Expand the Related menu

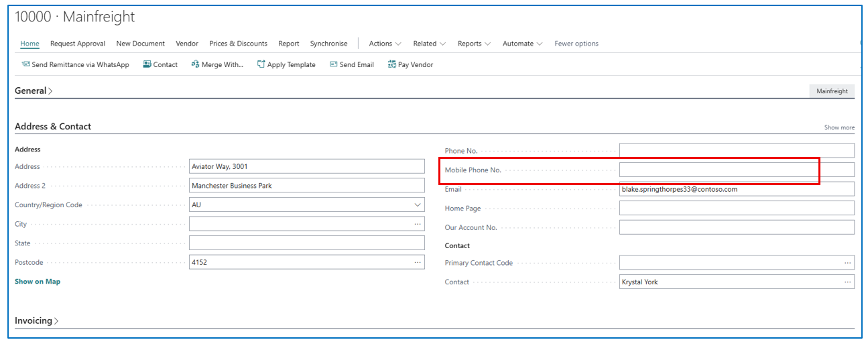coord(429,44)
